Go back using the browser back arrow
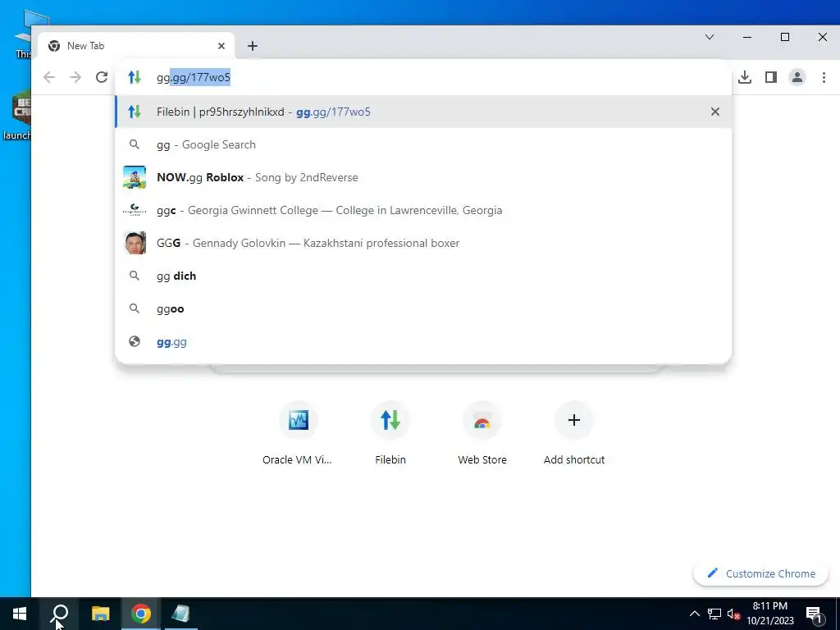The image size is (840, 630). (x=48, y=77)
